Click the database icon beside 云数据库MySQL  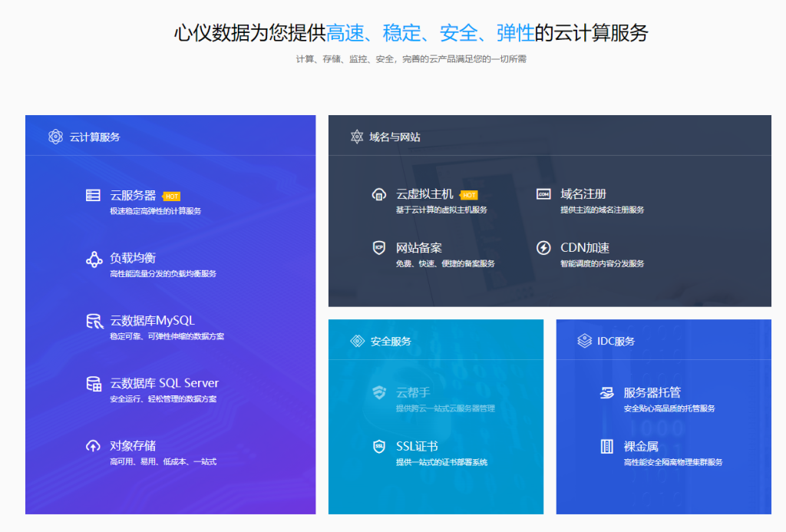tap(94, 322)
